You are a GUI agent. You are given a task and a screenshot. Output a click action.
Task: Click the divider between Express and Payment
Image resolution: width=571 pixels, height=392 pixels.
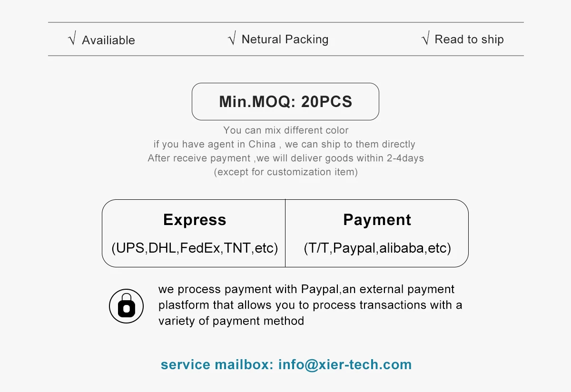point(285,233)
